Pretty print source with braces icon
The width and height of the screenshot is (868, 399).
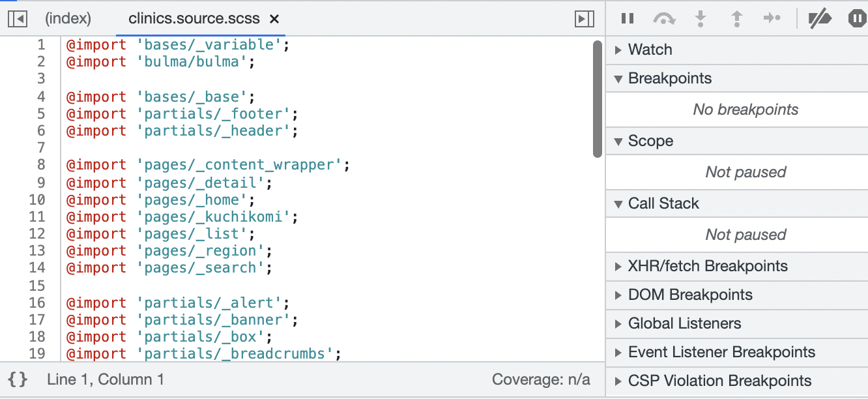[18, 379]
